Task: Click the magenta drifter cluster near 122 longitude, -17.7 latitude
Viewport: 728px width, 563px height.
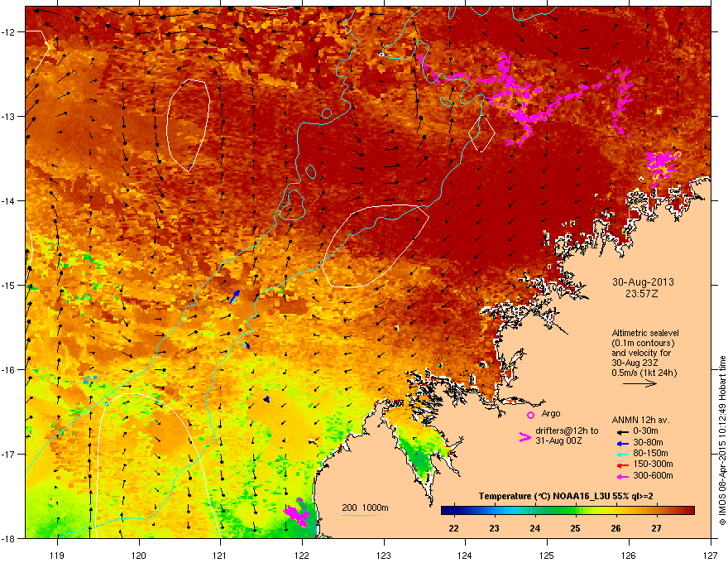Action: coord(297,514)
